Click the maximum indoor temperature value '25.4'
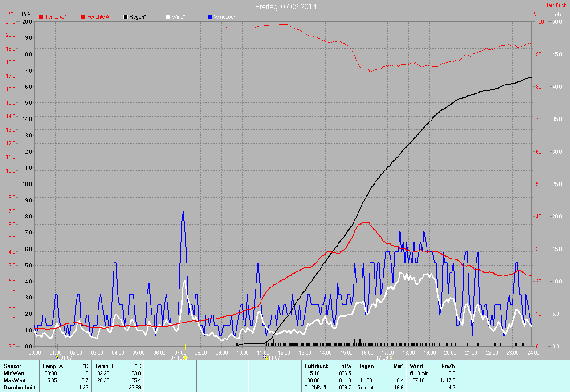 (x=136, y=380)
